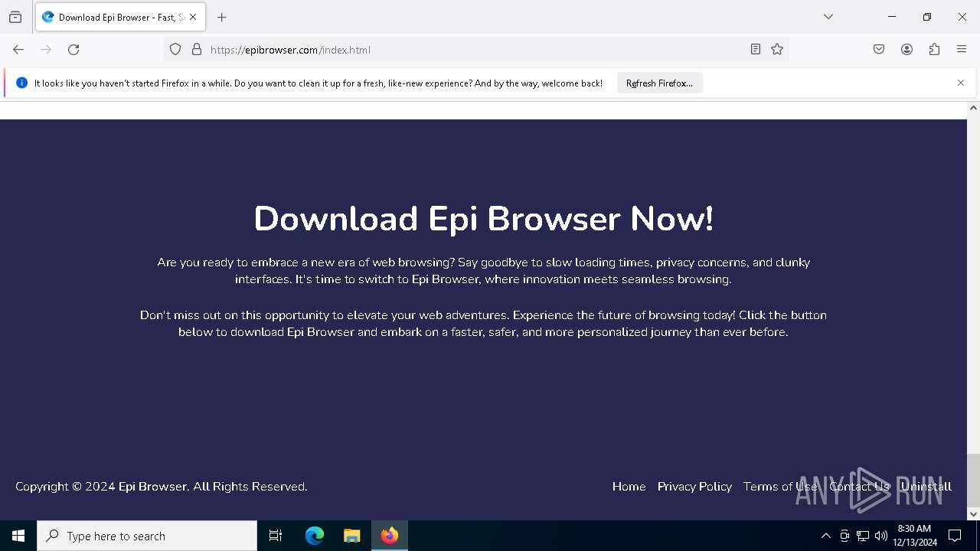This screenshot has width=980, height=551.
Task: Click the page scrollbar down arrow
Action: pyautogui.click(x=973, y=514)
